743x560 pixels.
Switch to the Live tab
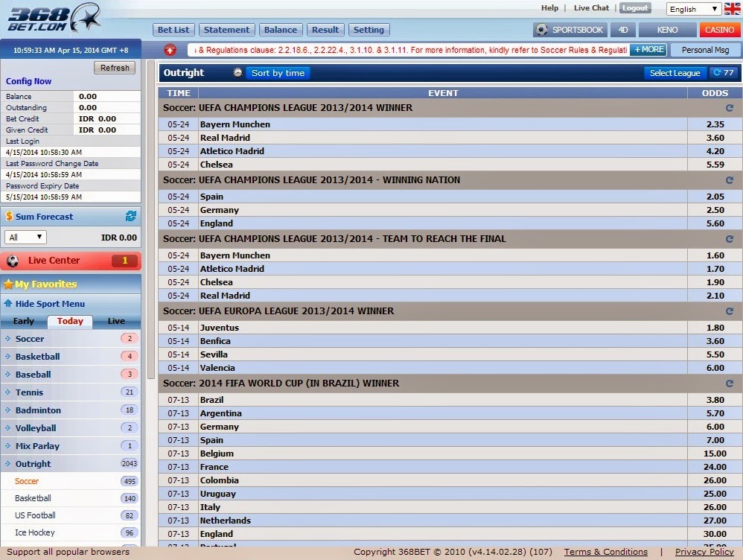(x=116, y=321)
